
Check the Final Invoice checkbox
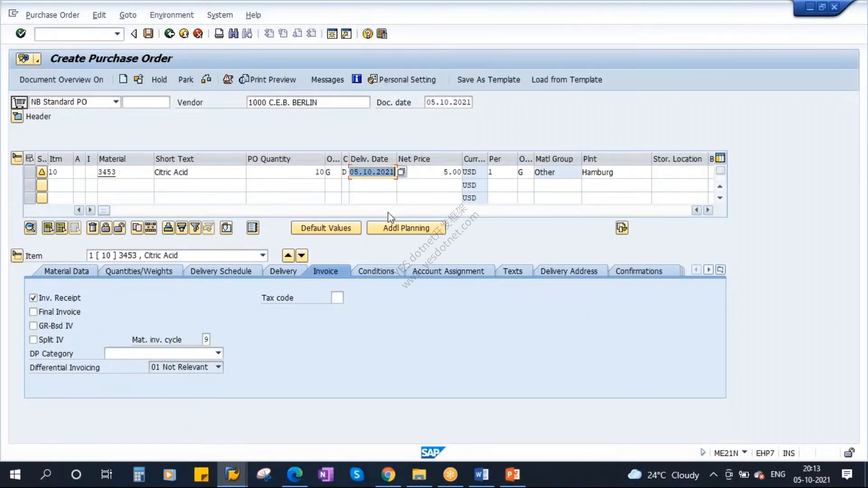point(33,312)
